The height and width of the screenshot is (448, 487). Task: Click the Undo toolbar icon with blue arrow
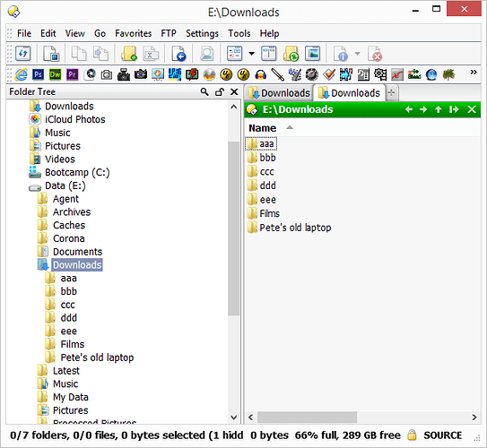coord(178,54)
